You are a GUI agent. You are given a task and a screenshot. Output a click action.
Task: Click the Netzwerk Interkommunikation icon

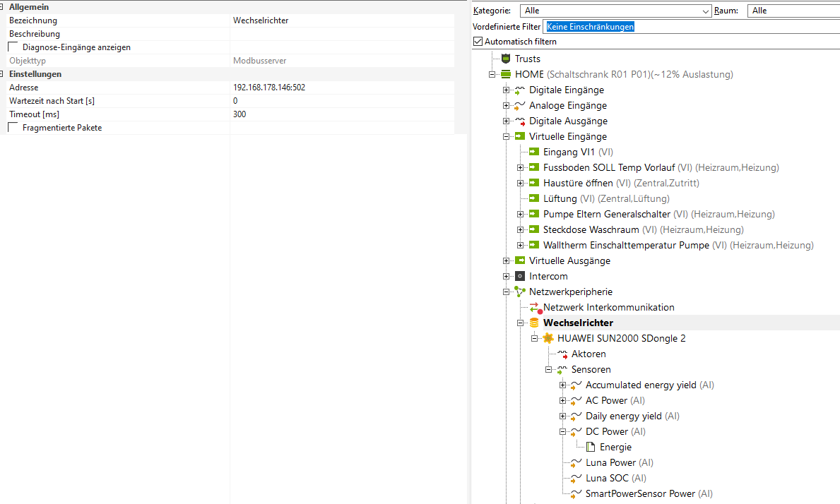535,307
